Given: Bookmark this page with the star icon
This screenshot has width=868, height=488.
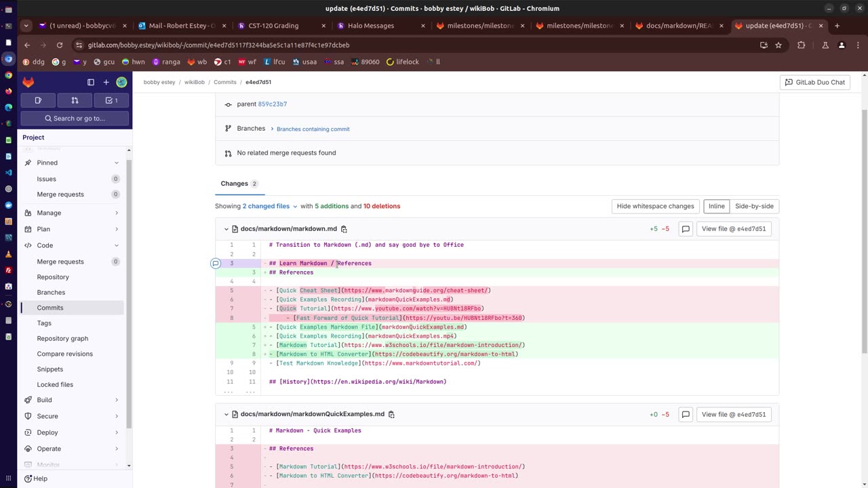Looking at the screenshot, I should pyautogui.click(x=778, y=45).
